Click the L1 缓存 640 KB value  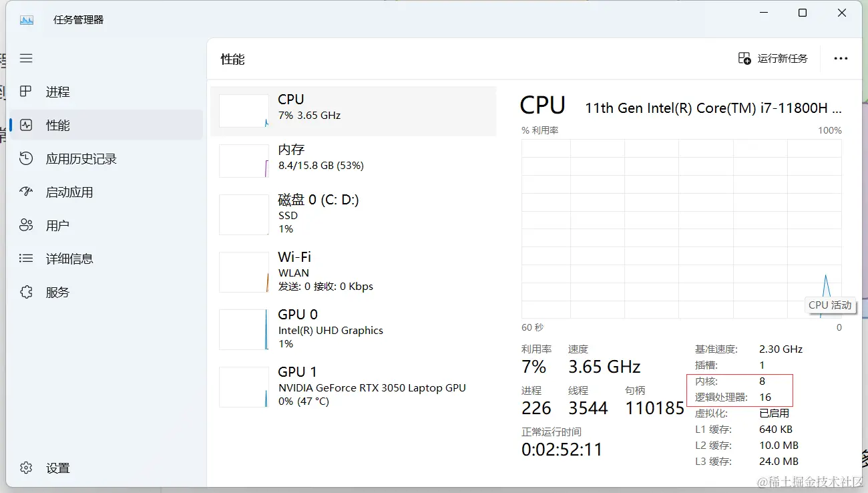click(776, 430)
